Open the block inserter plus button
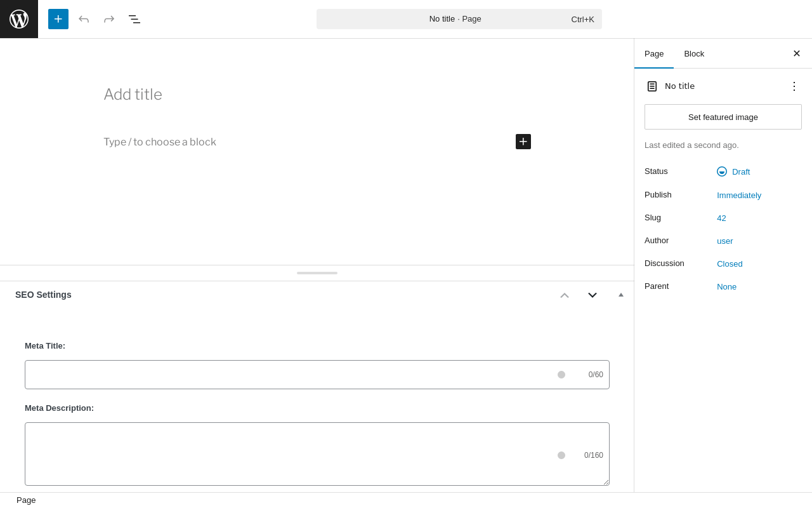 (x=58, y=19)
